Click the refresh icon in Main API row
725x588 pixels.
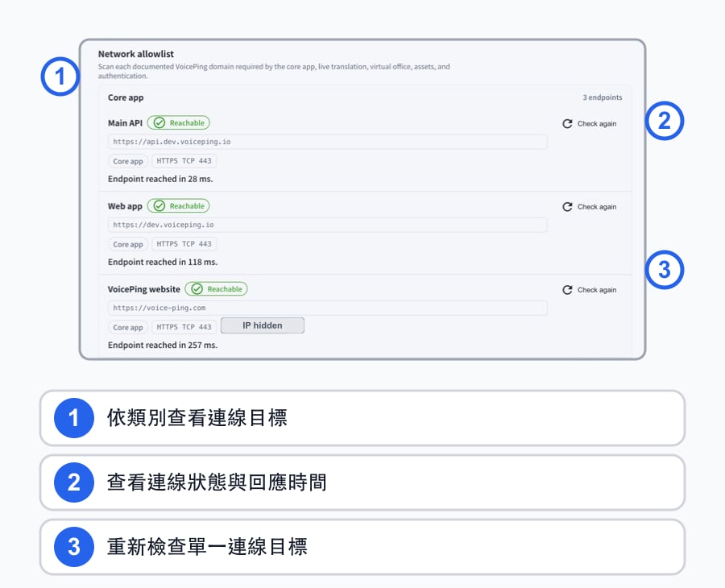click(x=567, y=123)
